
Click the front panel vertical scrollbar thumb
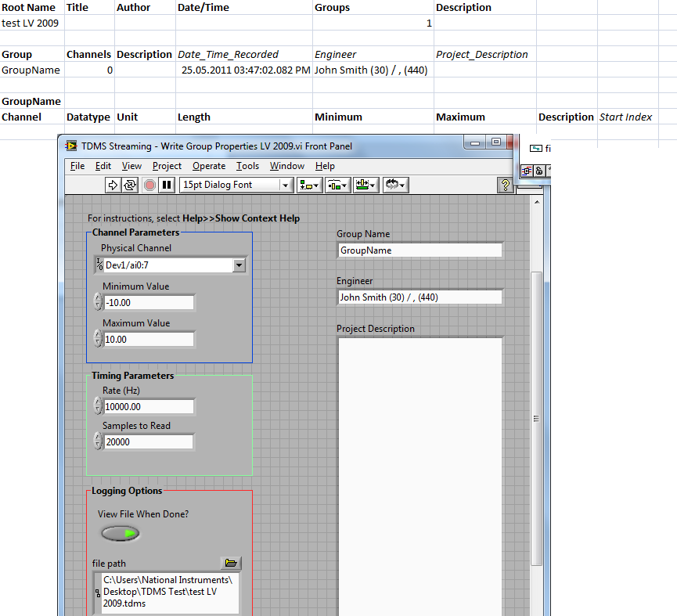click(x=536, y=418)
